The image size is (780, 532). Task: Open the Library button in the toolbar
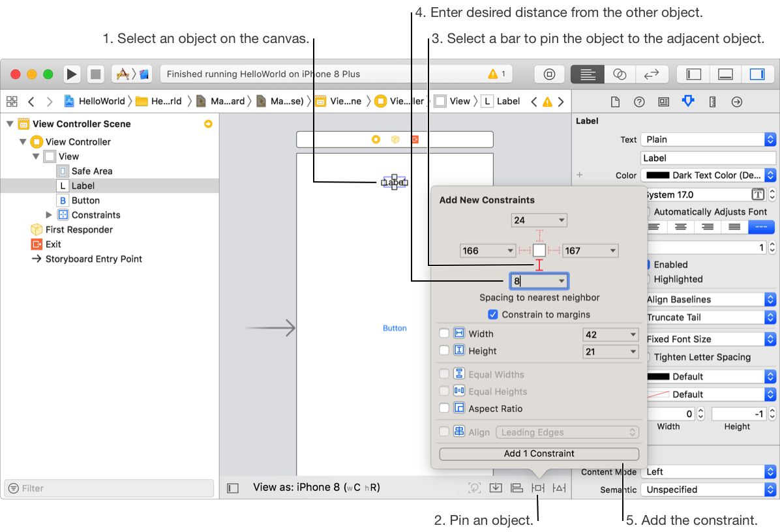pyautogui.click(x=549, y=74)
